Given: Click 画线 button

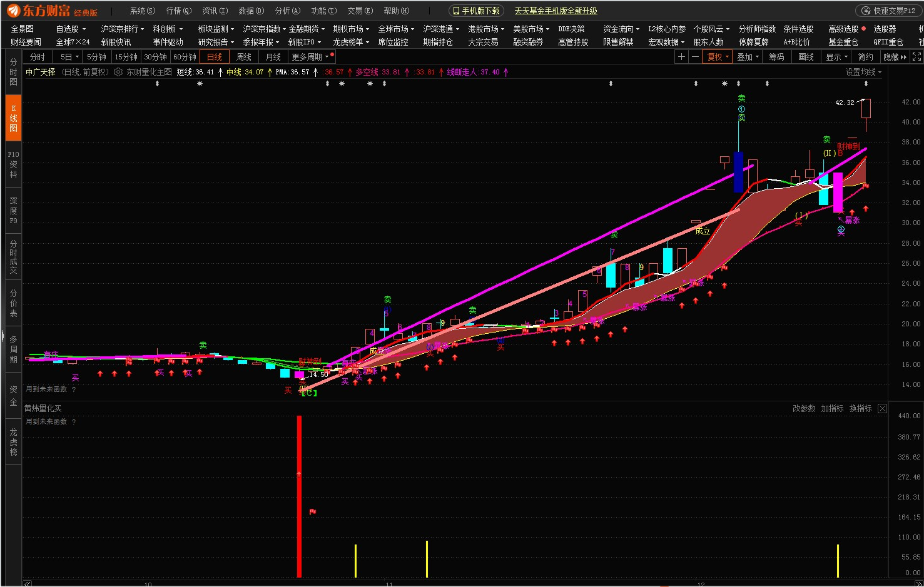Looking at the screenshot, I should coord(806,57).
